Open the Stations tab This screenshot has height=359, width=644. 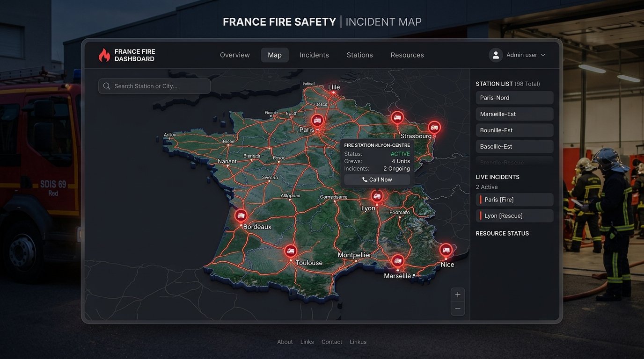coord(360,55)
